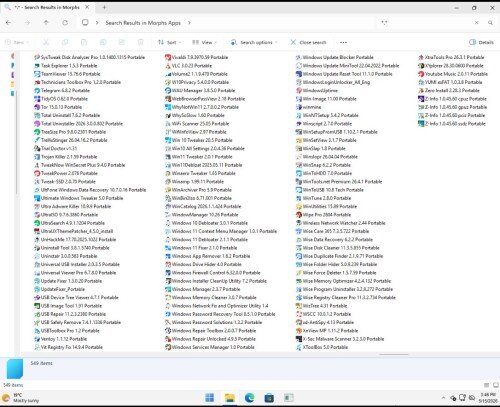Click the WinToUSB 10.8 Tech Portable icon
Screen dimensions: 500x407
[x=299, y=190]
